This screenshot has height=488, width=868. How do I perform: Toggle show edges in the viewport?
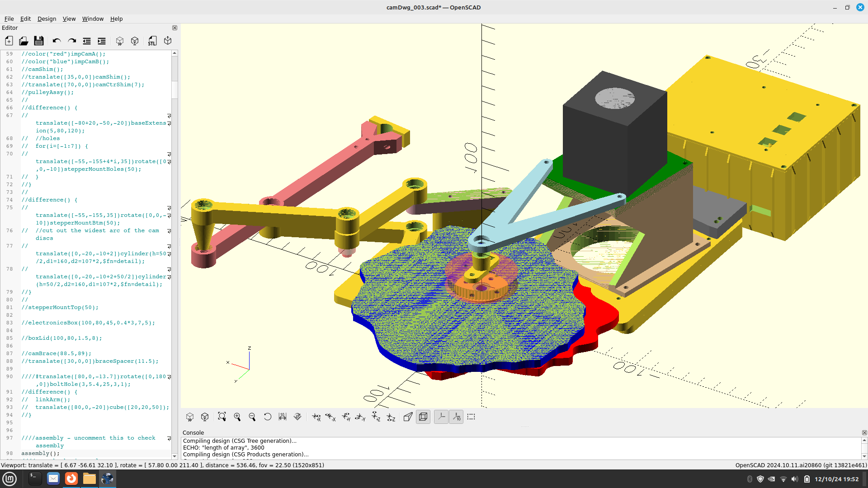(x=471, y=417)
